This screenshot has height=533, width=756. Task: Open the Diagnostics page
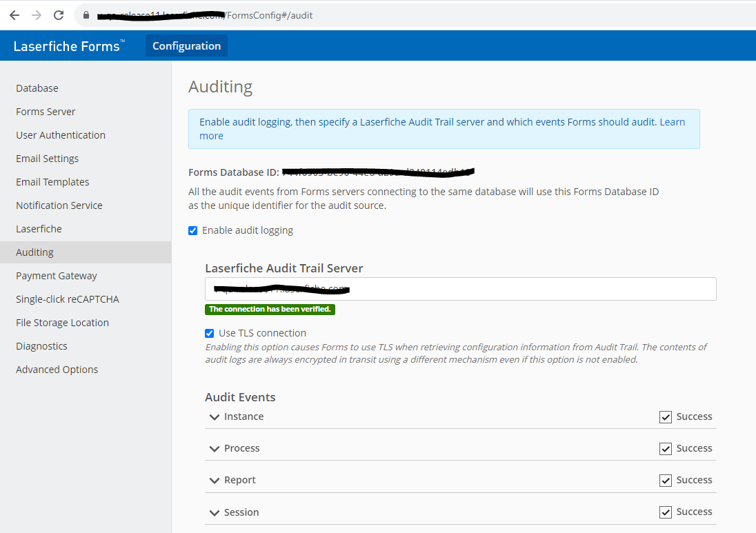(x=41, y=346)
